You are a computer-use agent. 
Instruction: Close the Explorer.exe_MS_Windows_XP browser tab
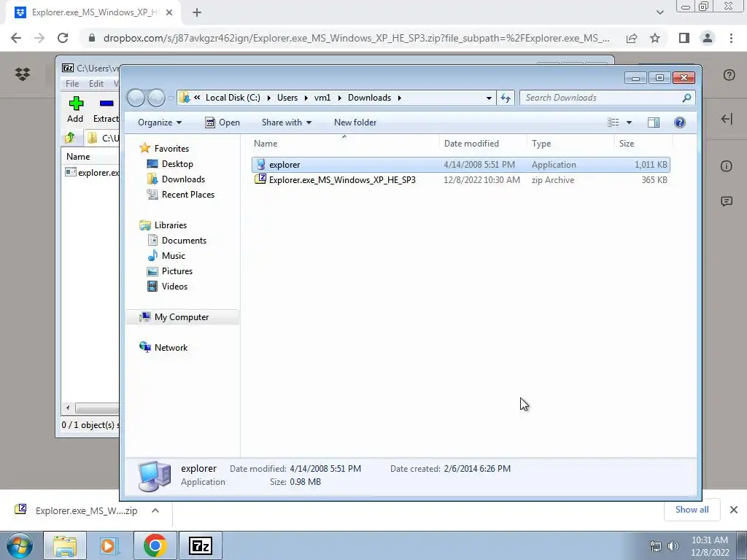169,13
